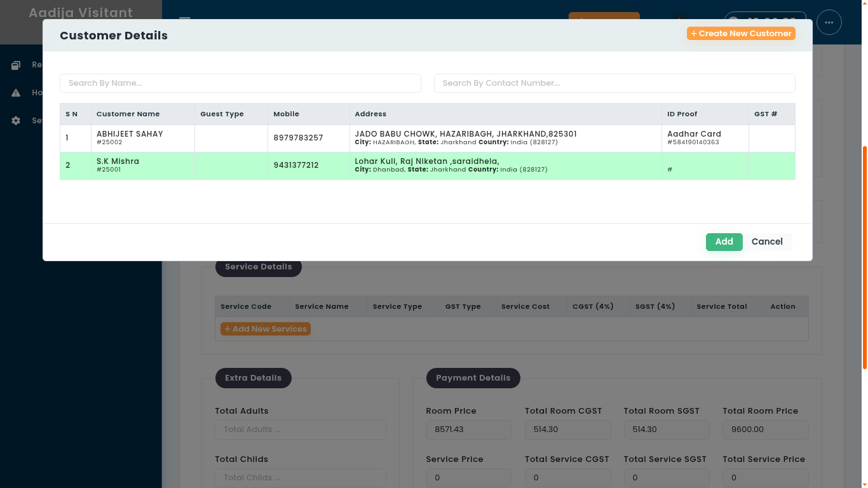Click the Aadhar Card ID proof cell

[694, 134]
